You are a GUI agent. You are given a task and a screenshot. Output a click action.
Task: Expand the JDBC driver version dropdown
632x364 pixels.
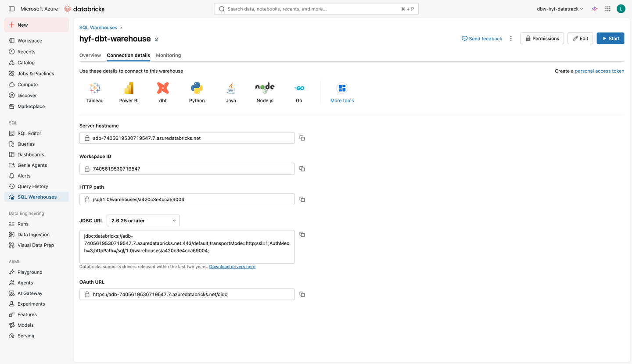point(143,221)
